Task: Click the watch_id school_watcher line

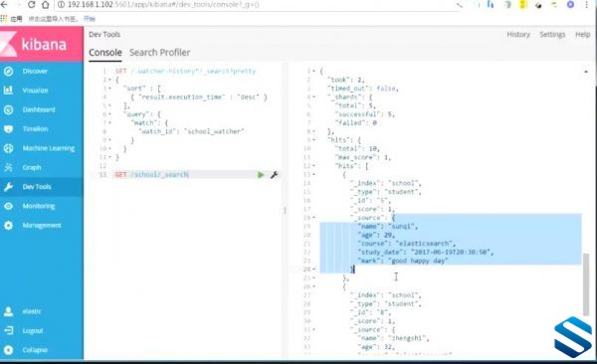Action: pyautogui.click(x=191, y=131)
